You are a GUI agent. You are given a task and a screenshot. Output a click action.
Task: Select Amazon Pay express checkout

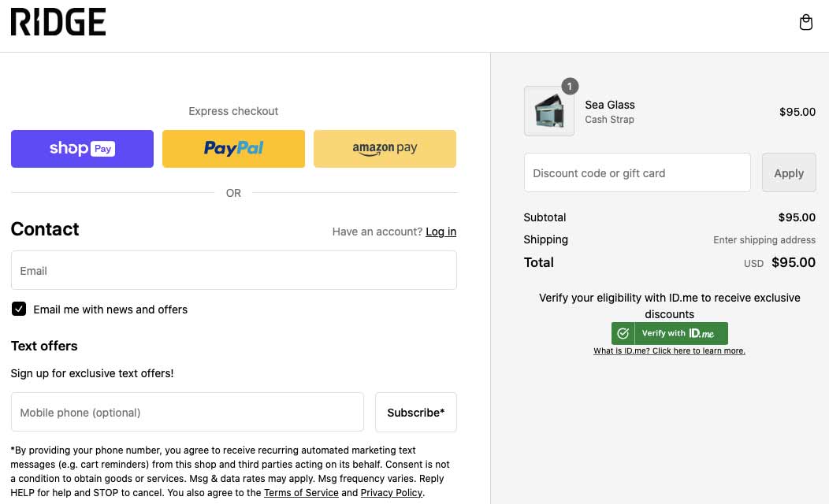(x=385, y=149)
